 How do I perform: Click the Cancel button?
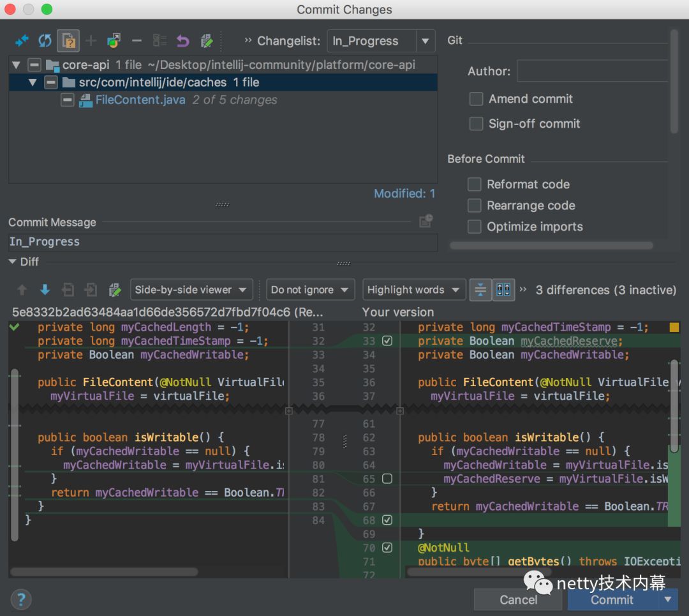click(518, 599)
